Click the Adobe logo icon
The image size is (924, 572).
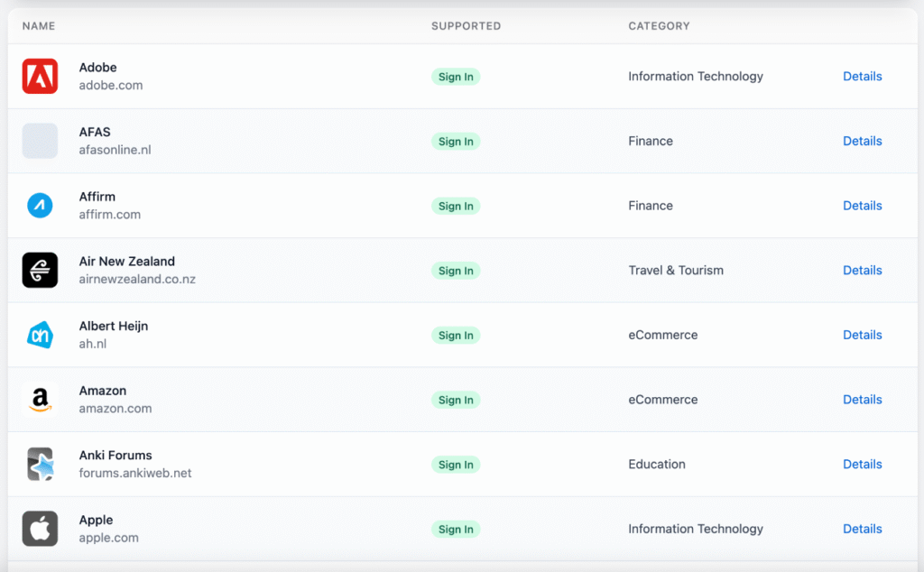pos(40,77)
